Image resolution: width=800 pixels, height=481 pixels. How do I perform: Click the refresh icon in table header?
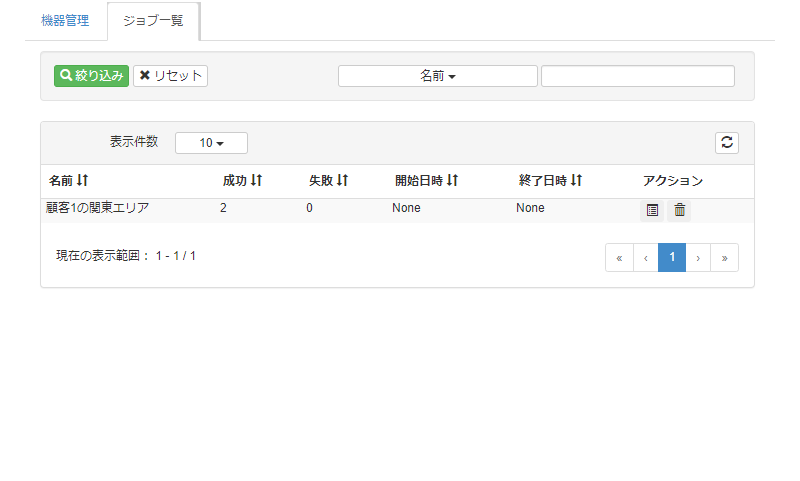pos(727,143)
